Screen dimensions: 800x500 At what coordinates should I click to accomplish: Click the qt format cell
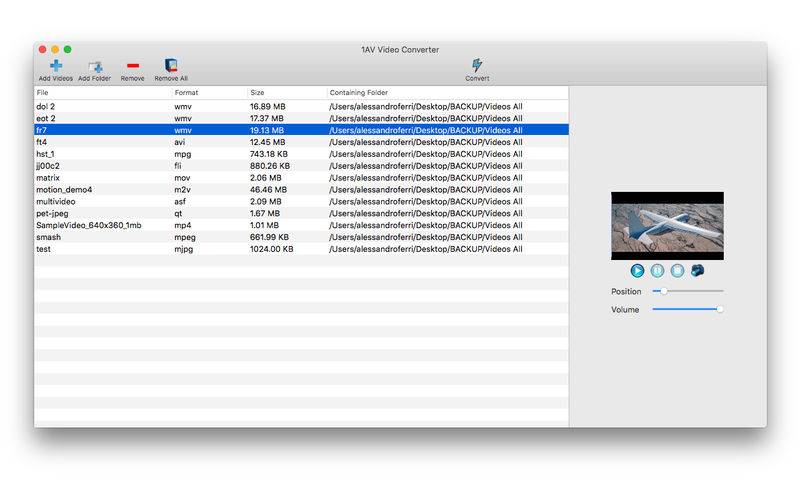click(178, 214)
